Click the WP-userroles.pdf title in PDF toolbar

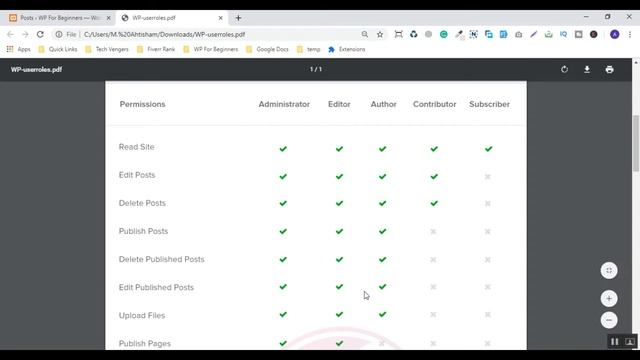pos(36,69)
